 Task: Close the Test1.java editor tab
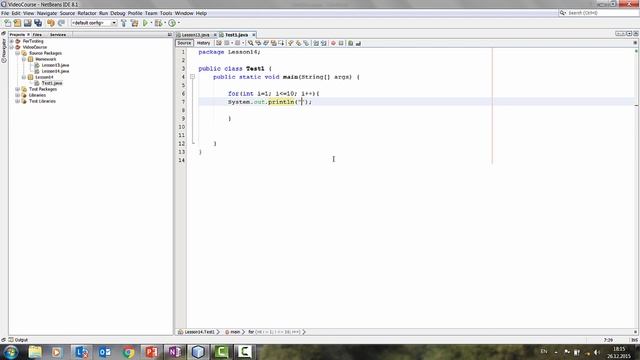click(x=253, y=35)
